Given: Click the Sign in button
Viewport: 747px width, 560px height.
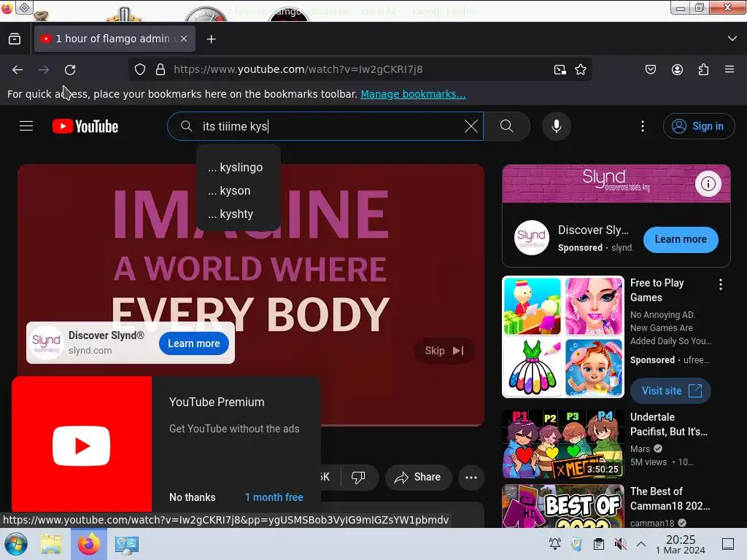Looking at the screenshot, I should tap(698, 126).
